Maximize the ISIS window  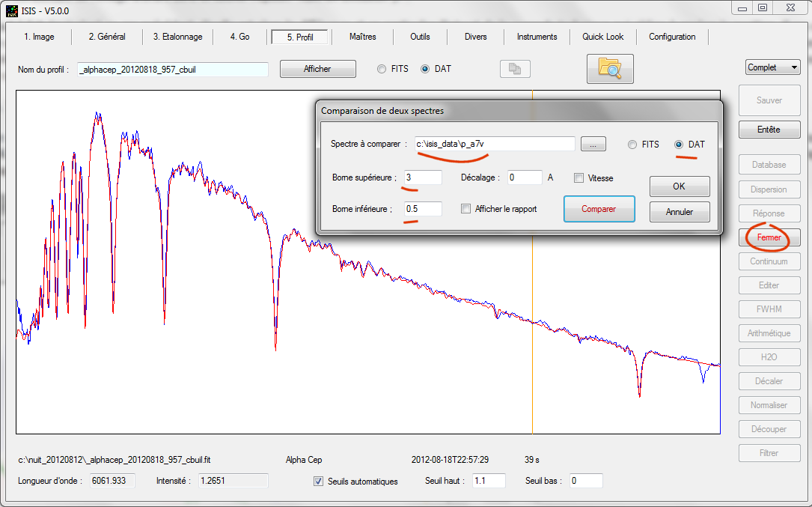click(x=763, y=7)
